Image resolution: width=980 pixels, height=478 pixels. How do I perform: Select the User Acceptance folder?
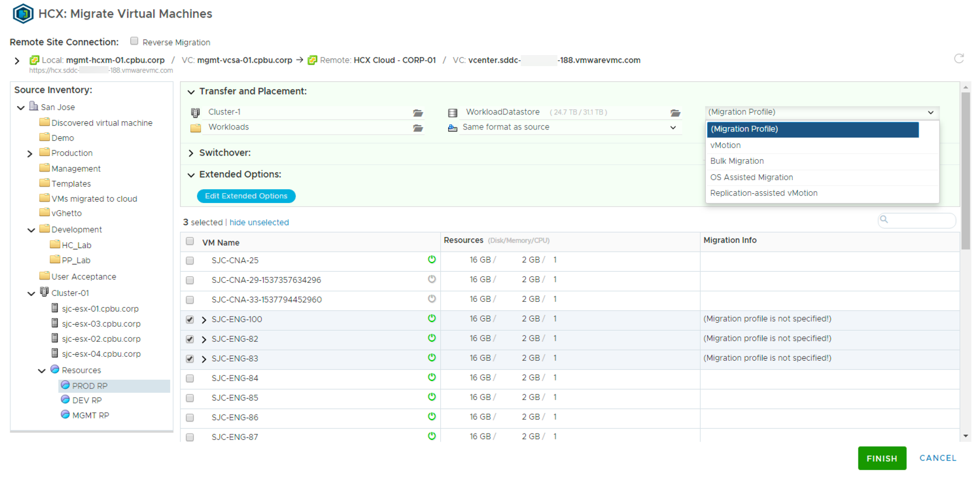(x=78, y=277)
